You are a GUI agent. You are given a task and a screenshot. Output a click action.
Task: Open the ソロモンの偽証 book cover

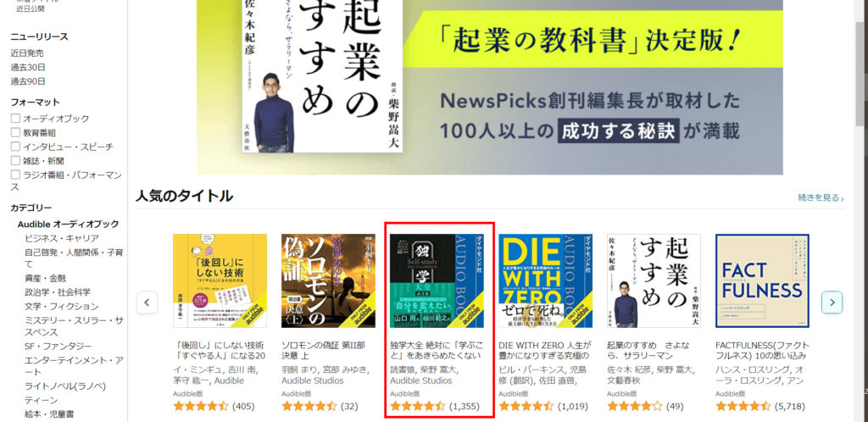(x=328, y=281)
